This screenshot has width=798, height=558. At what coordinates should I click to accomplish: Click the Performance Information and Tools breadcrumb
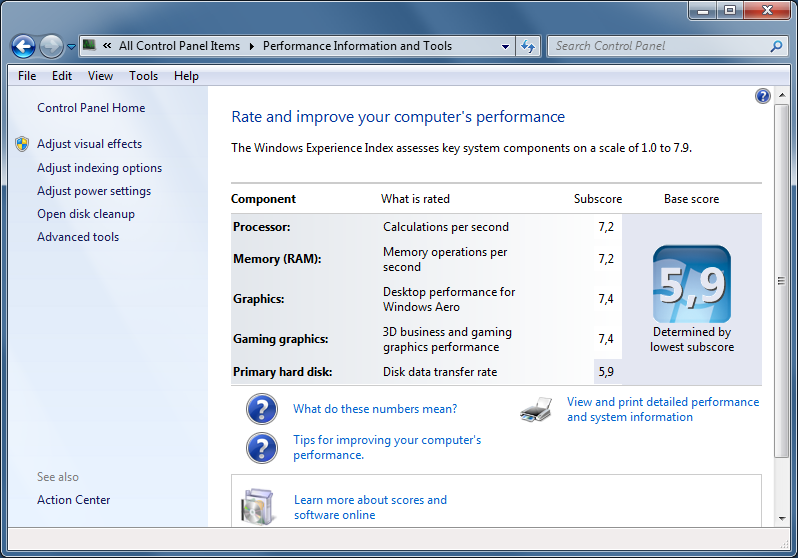click(357, 46)
